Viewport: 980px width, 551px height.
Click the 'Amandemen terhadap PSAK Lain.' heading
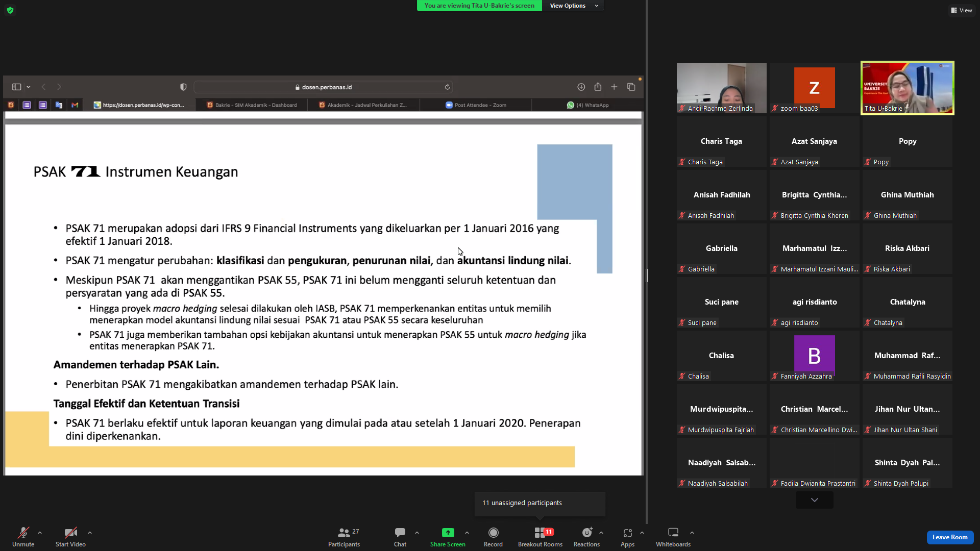pos(136,365)
